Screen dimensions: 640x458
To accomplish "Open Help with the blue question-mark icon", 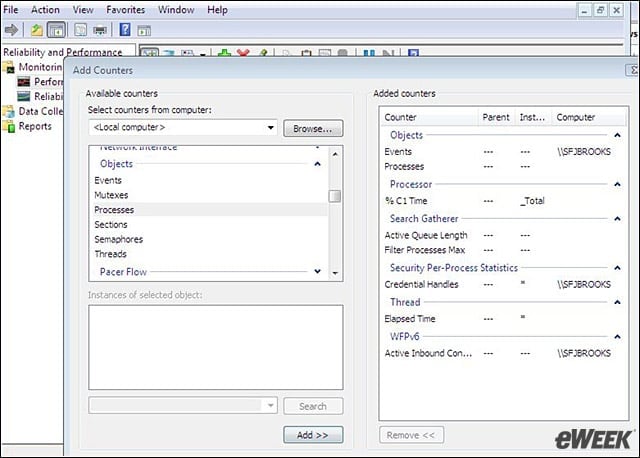I will [125, 30].
